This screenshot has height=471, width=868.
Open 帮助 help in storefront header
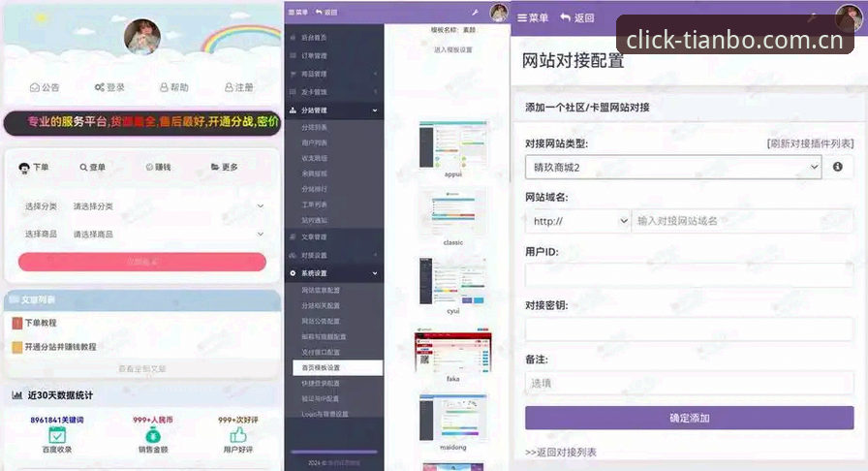(174, 87)
